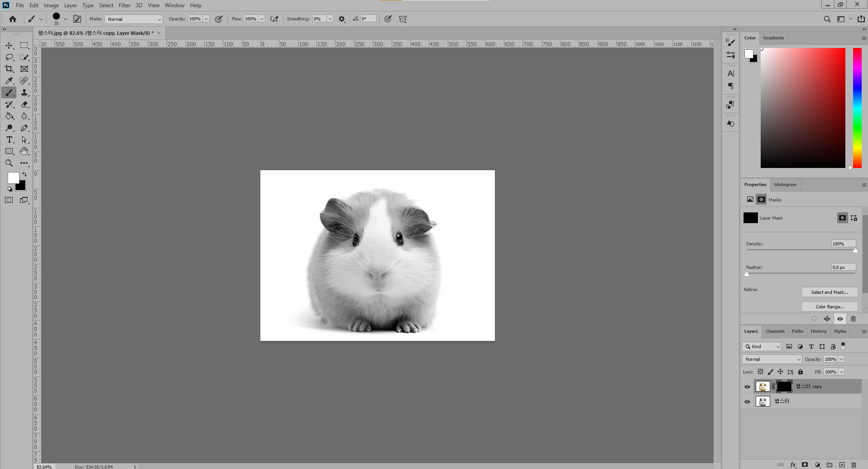868x469 pixels.
Task: Hide the bottom 햄스터 layer
Action: click(747, 402)
